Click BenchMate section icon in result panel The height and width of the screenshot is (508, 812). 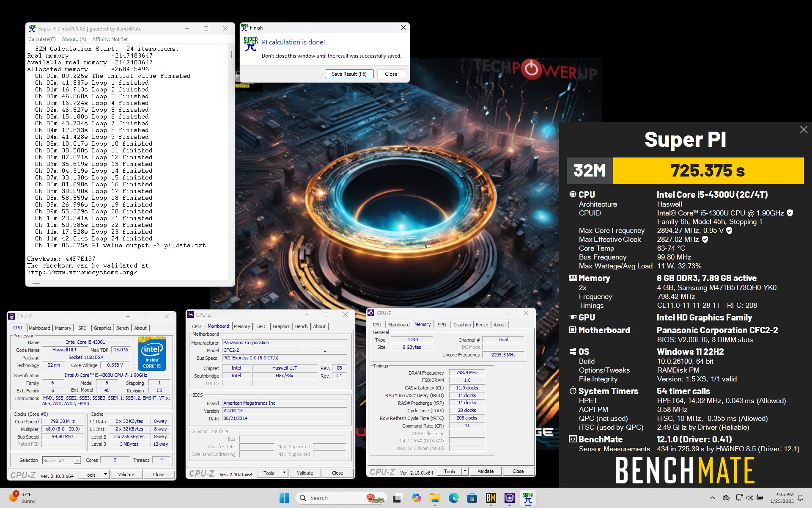click(x=573, y=439)
